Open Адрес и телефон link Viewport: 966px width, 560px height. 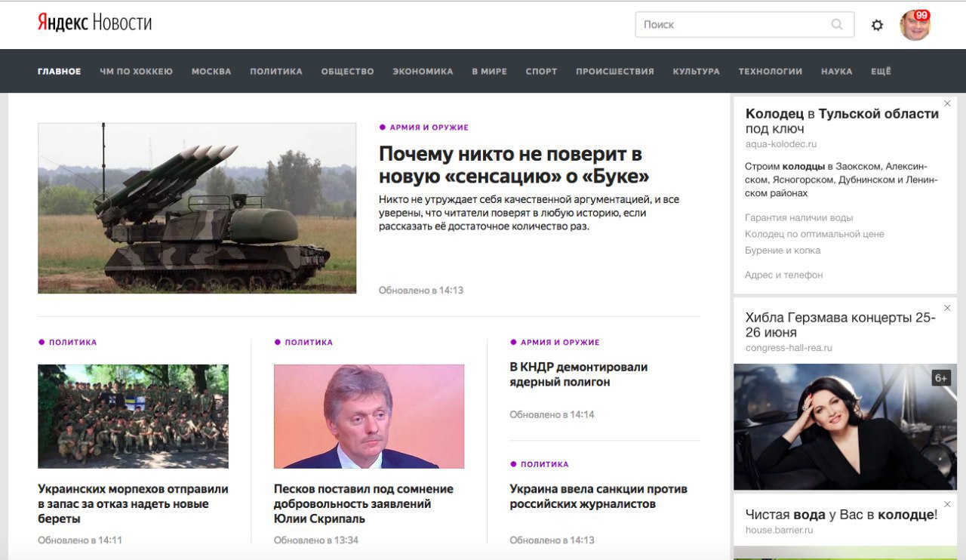pyautogui.click(x=784, y=275)
